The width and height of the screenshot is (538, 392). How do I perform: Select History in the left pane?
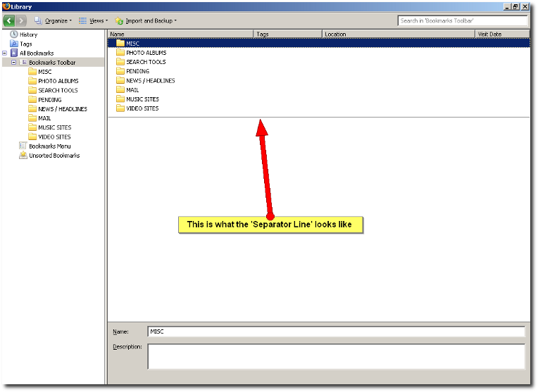pyautogui.click(x=28, y=34)
